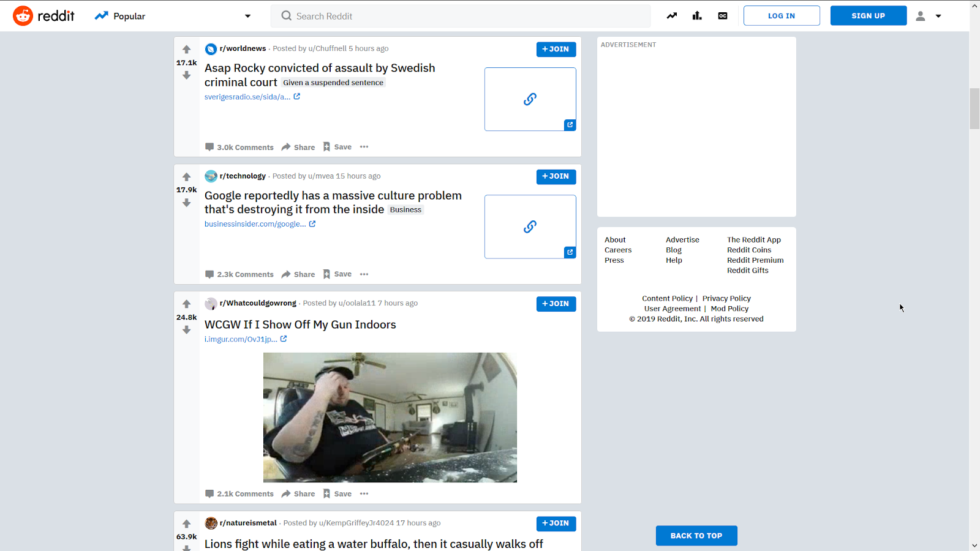This screenshot has height=551, width=980.
Task: Open more options for WCGW post
Action: [364, 493]
